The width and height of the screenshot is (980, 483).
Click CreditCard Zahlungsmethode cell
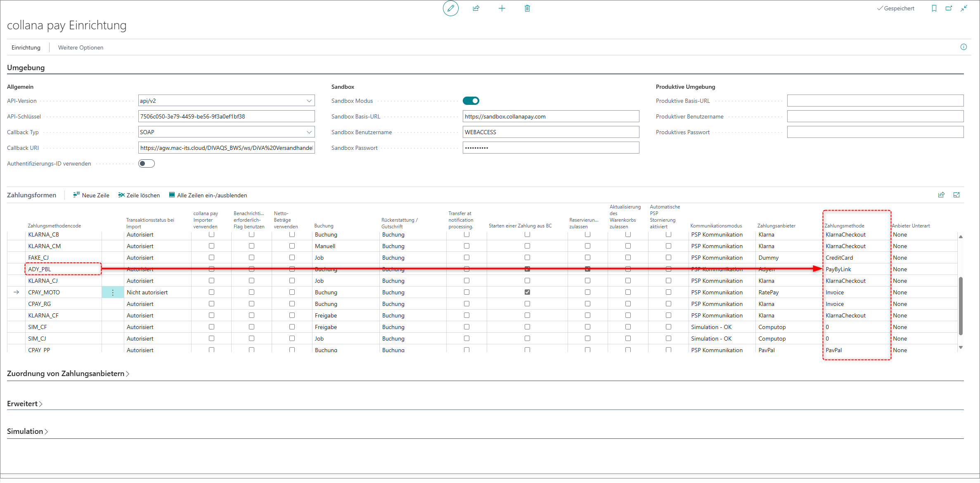click(856, 258)
